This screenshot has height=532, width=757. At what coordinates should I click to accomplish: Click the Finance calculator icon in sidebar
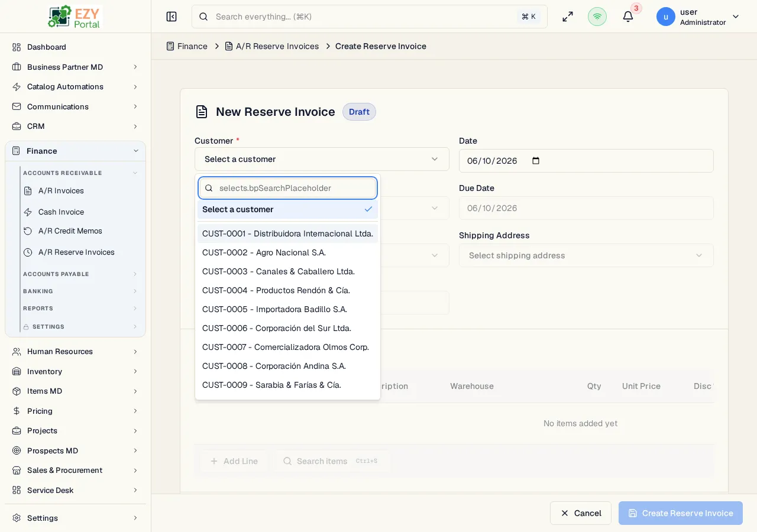pyautogui.click(x=16, y=151)
